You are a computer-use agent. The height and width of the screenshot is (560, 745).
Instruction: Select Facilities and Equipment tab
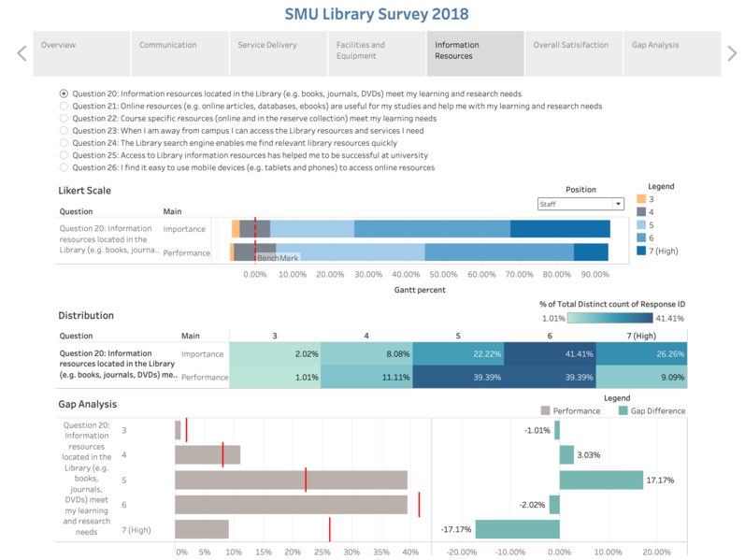pyautogui.click(x=377, y=53)
